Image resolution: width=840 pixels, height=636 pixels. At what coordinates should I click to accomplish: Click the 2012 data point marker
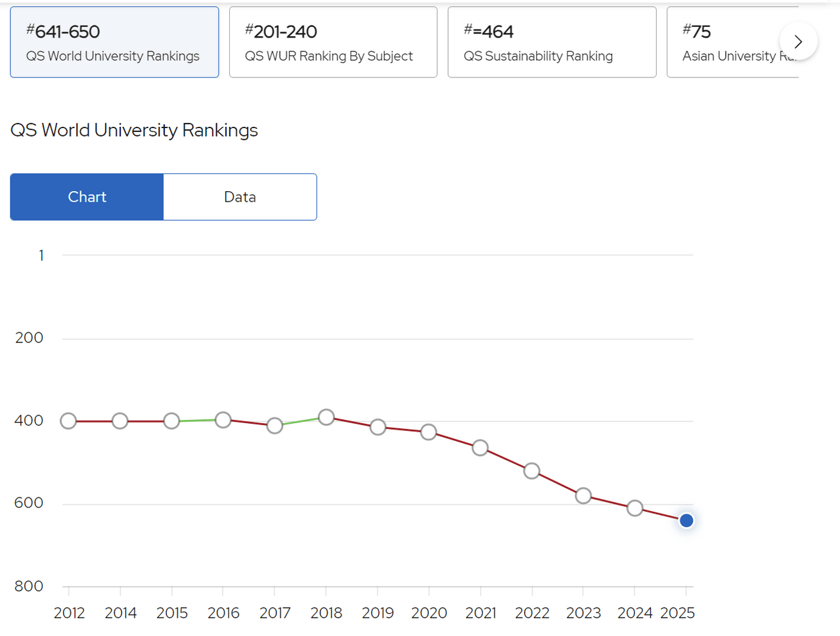point(68,420)
